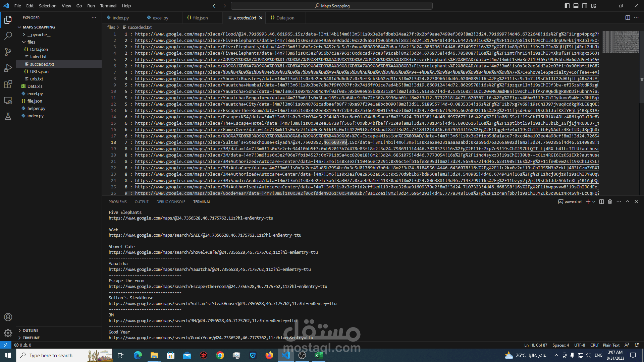
Task: Open the Source Control view
Action: click(x=8, y=52)
